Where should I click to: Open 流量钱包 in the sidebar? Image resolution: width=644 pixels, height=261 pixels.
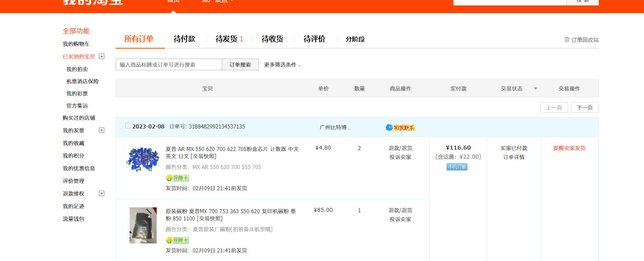[74, 219]
